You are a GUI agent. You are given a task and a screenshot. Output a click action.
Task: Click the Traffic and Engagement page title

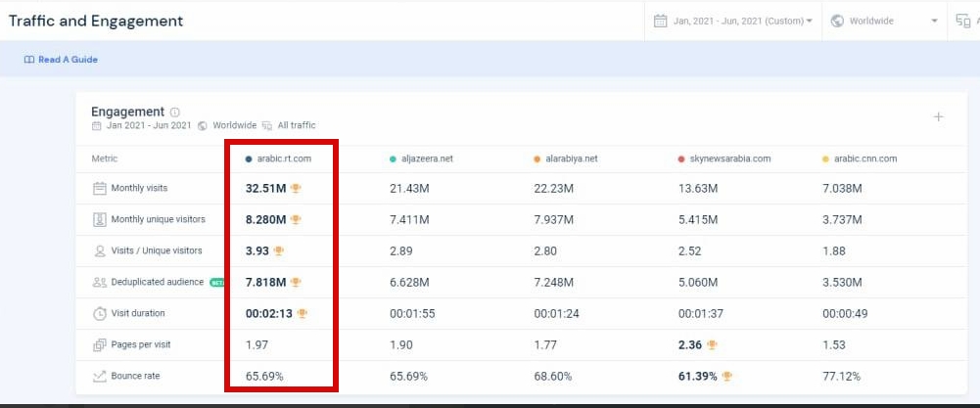96,21
